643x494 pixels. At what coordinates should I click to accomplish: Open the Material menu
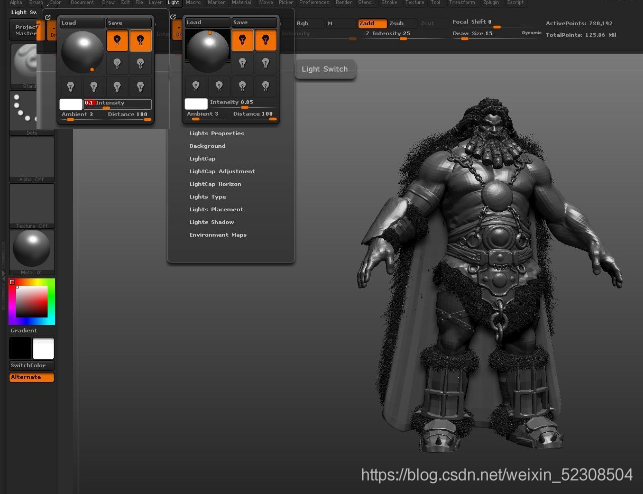242,2
